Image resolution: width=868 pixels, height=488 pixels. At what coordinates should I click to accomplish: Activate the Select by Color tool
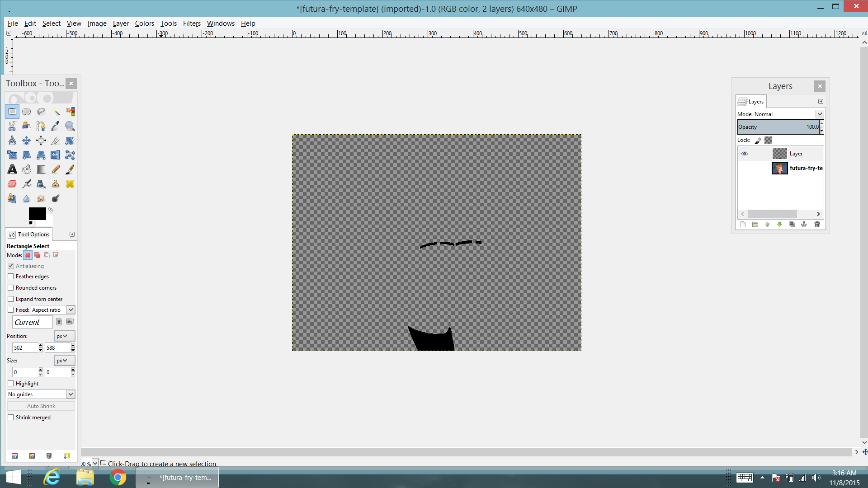coord(70,112)
